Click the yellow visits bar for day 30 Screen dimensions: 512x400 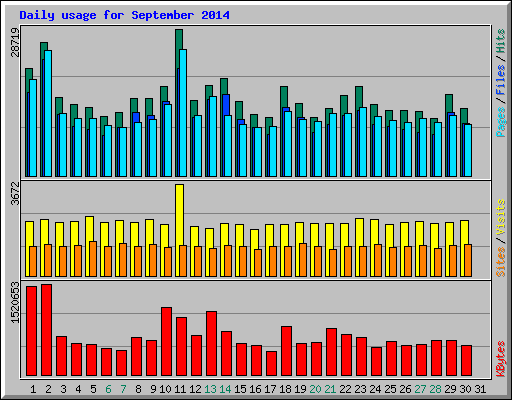464,232
